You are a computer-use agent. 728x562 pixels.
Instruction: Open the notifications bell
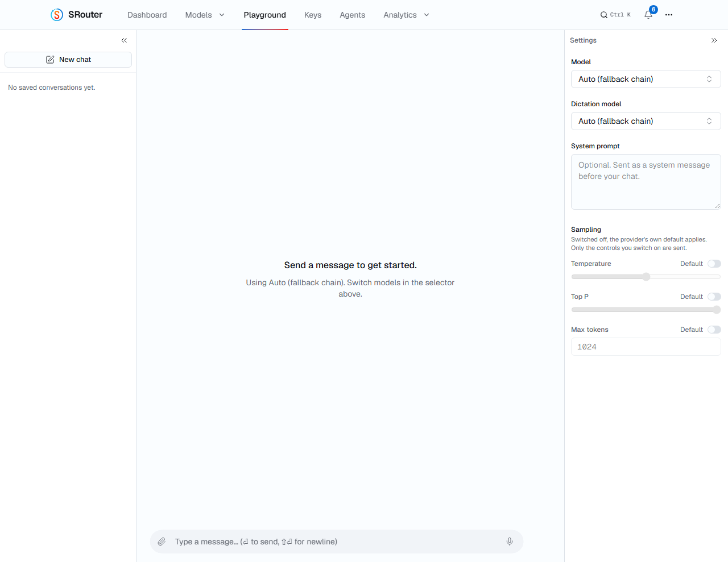coord(648,15)
